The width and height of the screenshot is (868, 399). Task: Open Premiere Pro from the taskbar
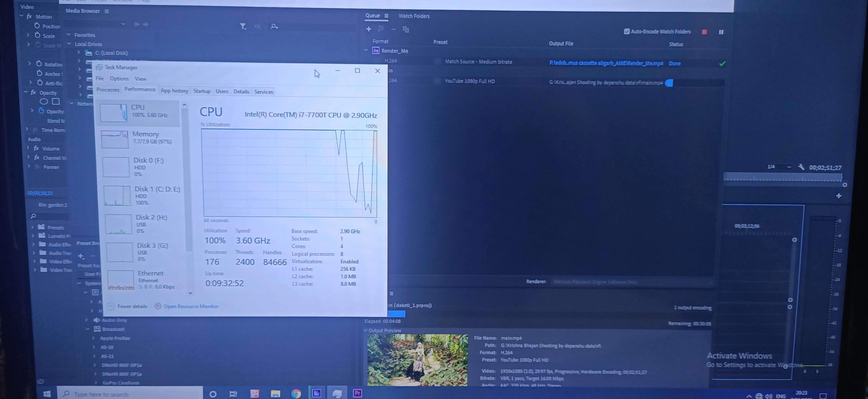pos(357,393)
